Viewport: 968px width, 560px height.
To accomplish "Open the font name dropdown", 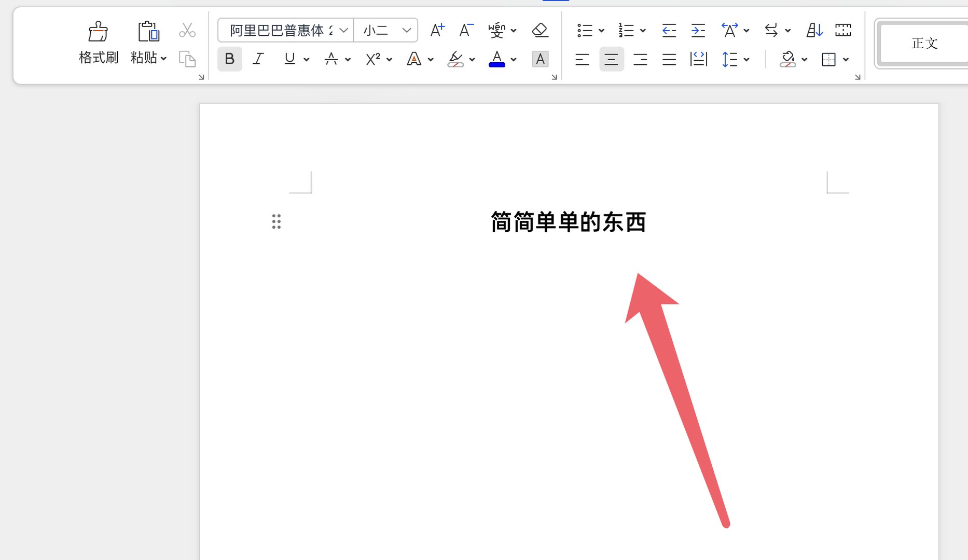I will pos(342,30).
